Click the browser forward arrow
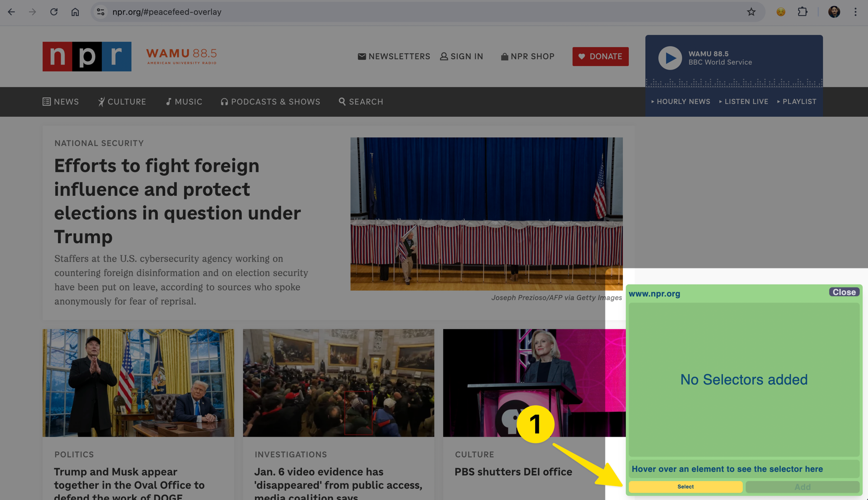The height and width of the screenshot is (500, 868). (x=32, y=12)
